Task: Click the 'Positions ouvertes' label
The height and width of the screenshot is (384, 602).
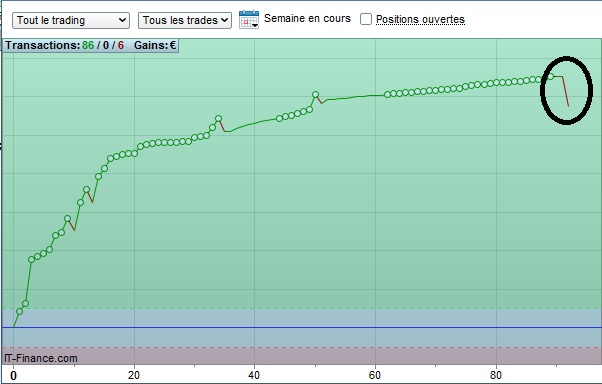Action: click(420, 19)
